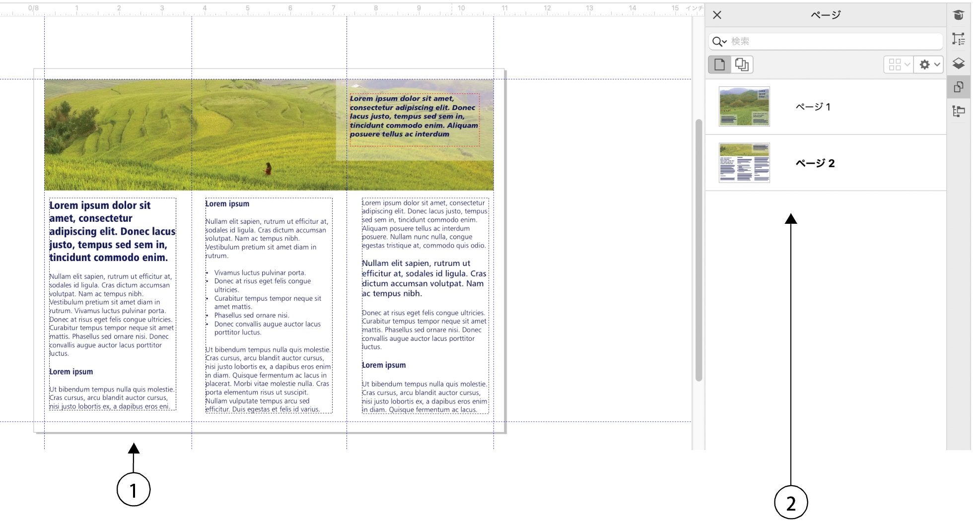Click the ページ 1 label
This screenshot has width=980, height=521.
coord(813,107)
